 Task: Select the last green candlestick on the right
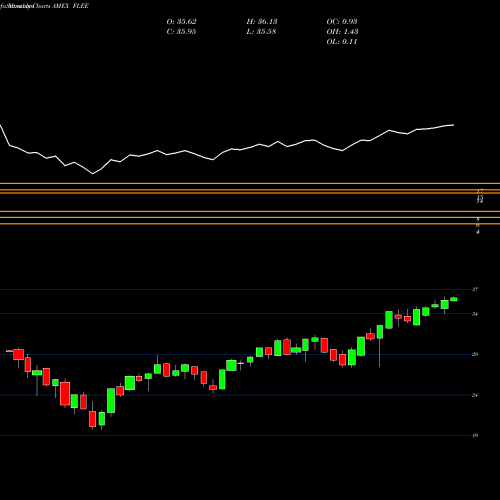(x=454, y=299)
